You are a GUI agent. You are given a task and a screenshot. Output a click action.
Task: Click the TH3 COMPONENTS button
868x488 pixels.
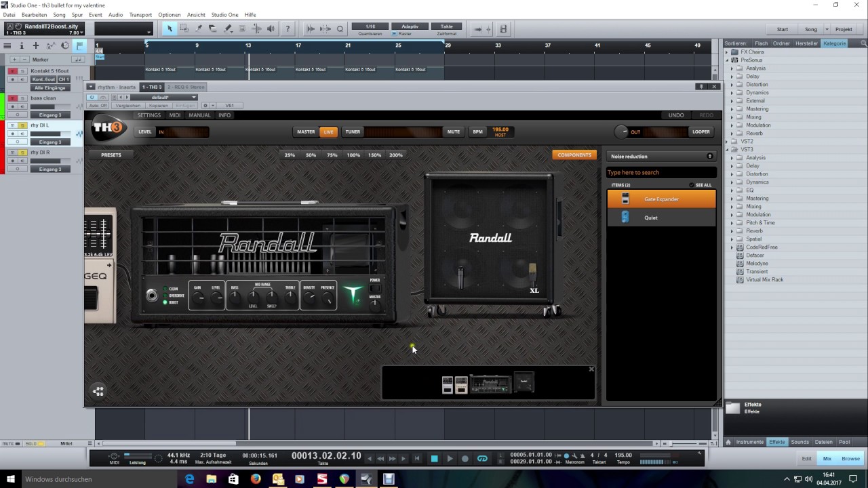click(x=574, y=155)
